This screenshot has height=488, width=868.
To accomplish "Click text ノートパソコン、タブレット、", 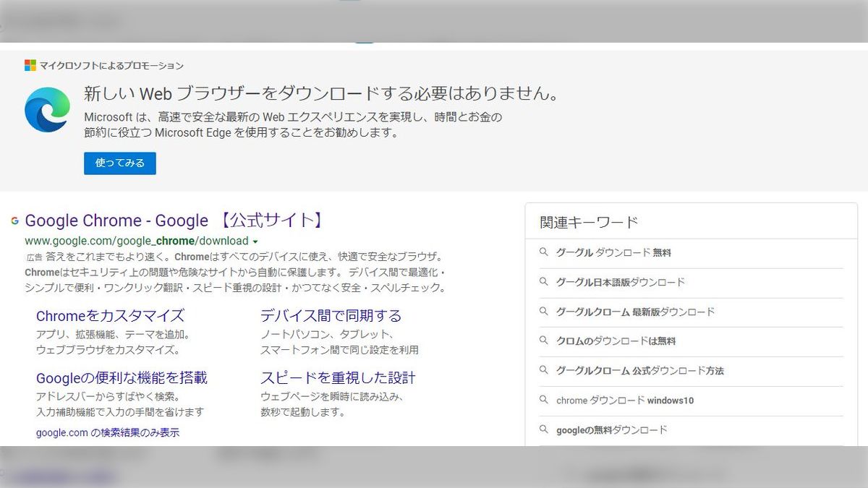I will 327,335.
